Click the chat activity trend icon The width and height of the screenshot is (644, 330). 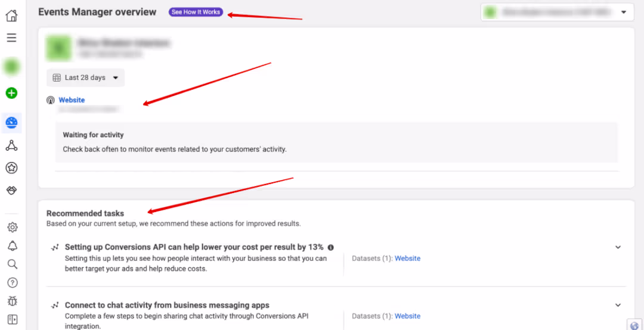tap(55, 306)
